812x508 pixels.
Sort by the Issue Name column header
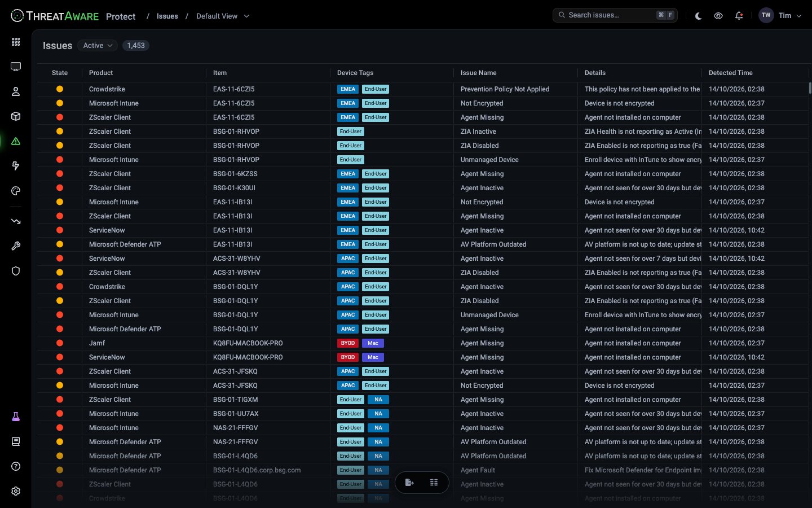[x=479, y=73]
